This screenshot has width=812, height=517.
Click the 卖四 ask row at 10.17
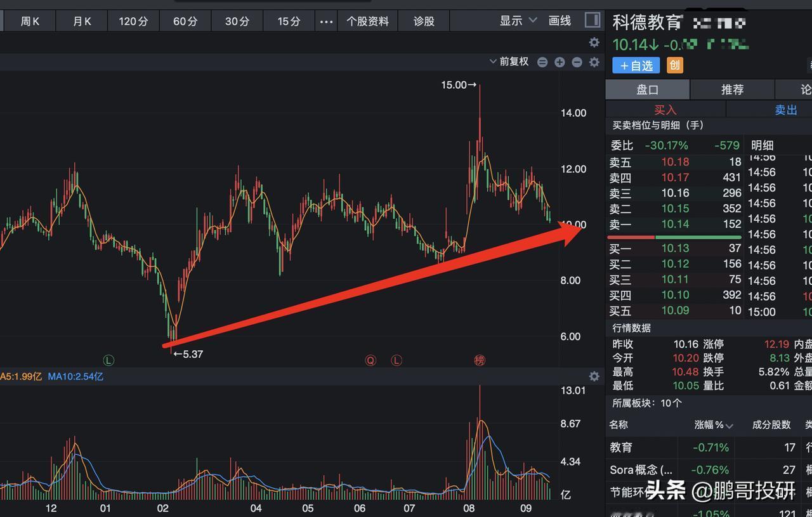675,178
